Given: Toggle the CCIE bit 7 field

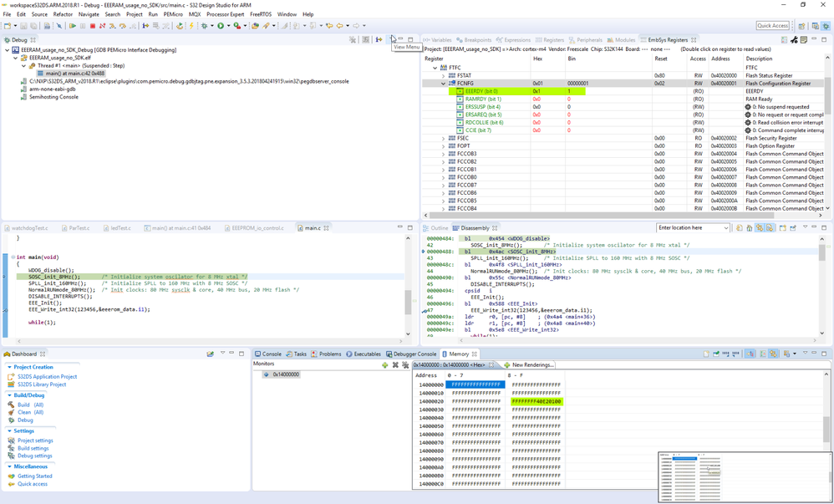Looking at the screenshot, I should [460, 130].
